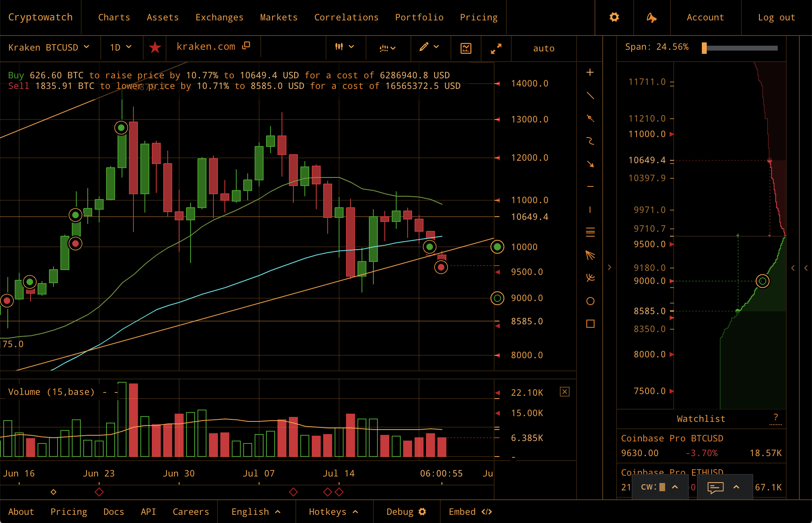812x523 pixels.
Task: Expand the chart to fullscreen
Action: point(496,49)
